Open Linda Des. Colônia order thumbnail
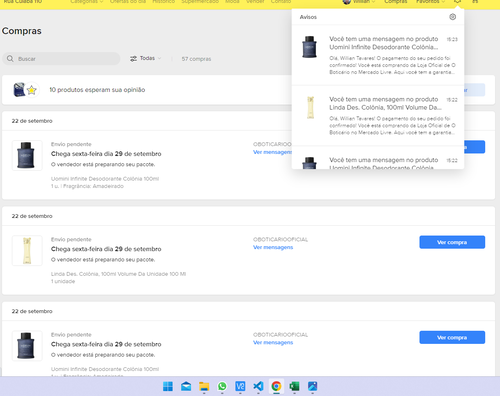The height and width of the screenshot is (396, 500). tap(27, 250)
